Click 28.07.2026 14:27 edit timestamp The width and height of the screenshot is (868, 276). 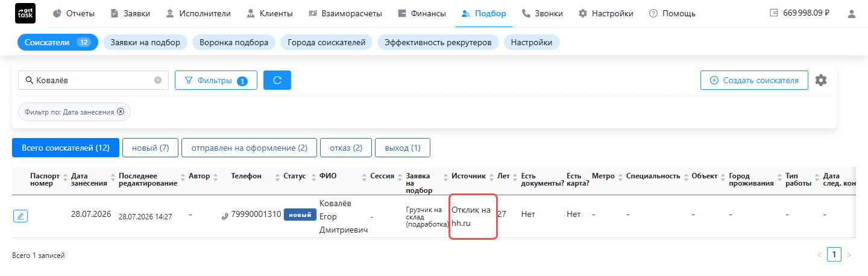[x=145, y=216]
